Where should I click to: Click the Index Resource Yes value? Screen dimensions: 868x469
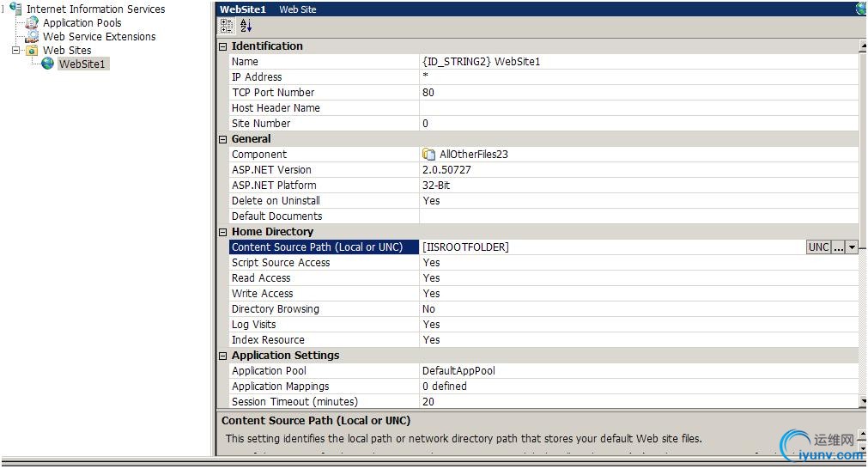(x=431, y=340)
